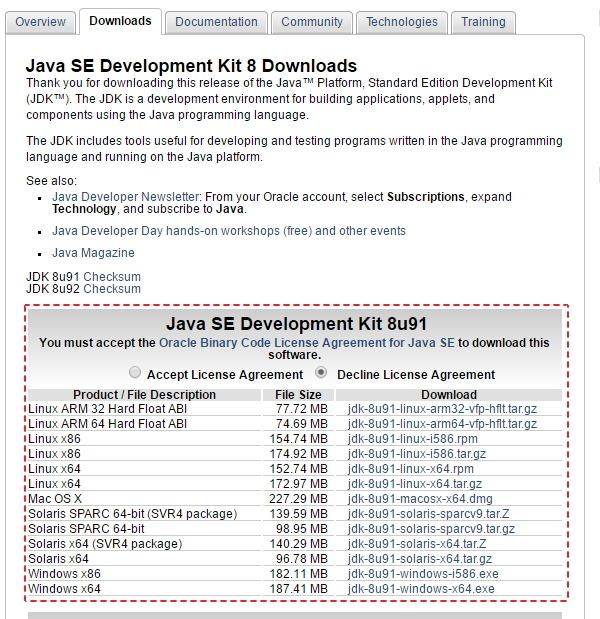600x619 pixels.
Task: Download jdk-8u91-linux-x64.rpm
Action: click(411, 469)
